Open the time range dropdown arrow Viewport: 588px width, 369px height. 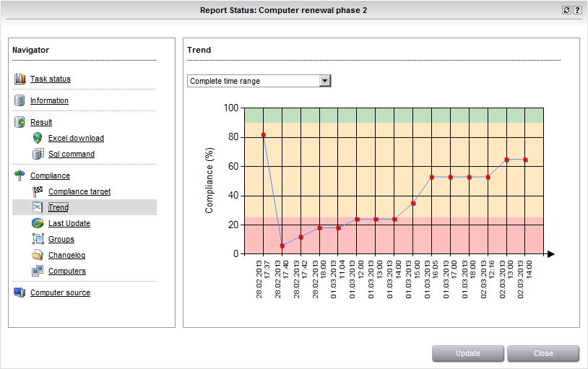[325, 81]
